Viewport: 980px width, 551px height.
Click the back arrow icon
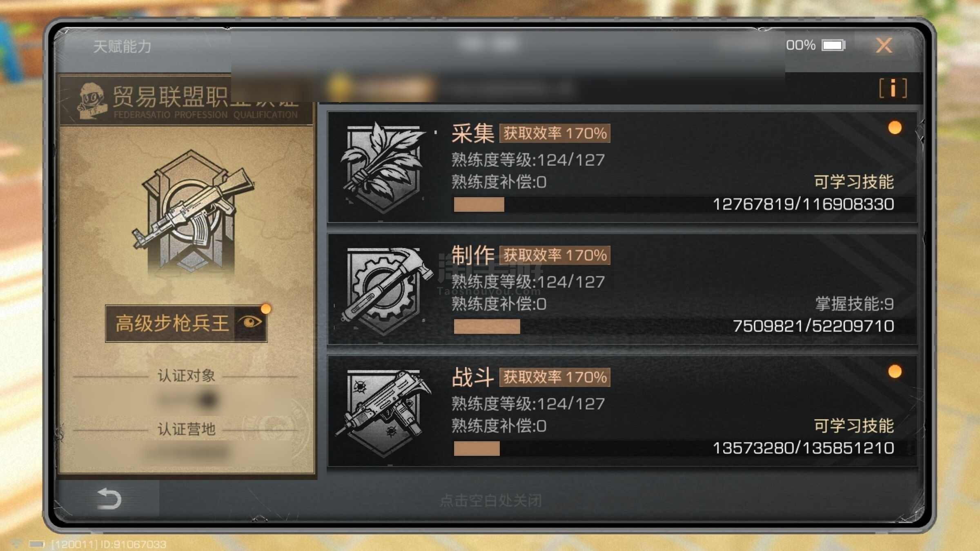coord(109,499)
